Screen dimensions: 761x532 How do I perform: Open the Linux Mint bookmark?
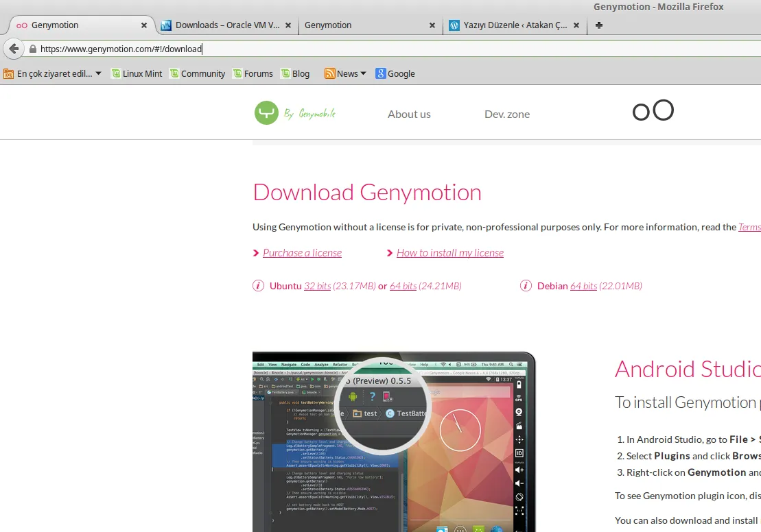tap(137, 74)
